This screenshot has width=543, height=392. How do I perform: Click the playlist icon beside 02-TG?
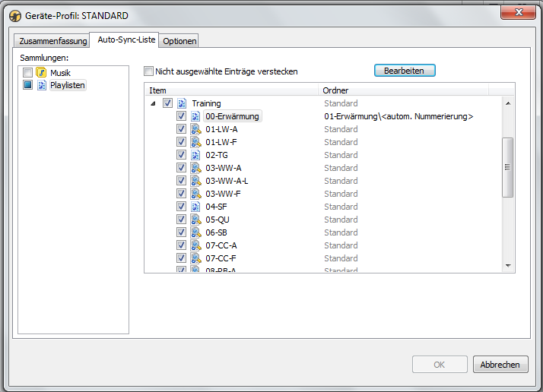pos(195,155)
